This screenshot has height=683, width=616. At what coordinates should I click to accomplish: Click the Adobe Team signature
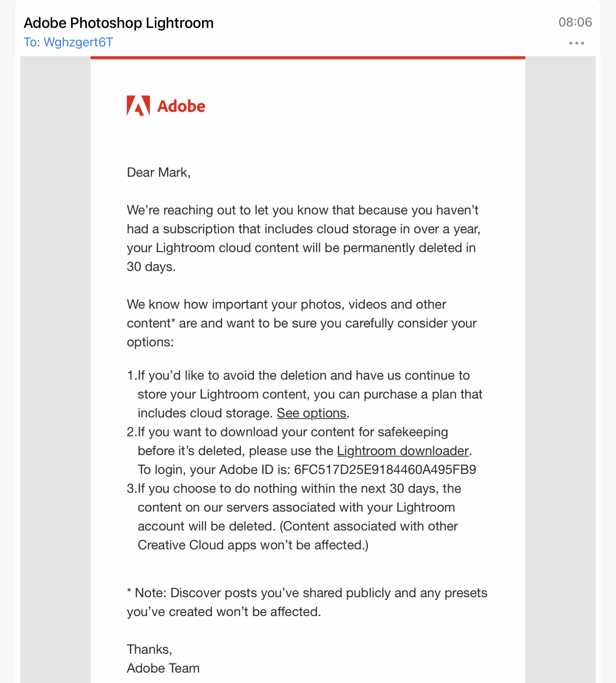[163, 668]
